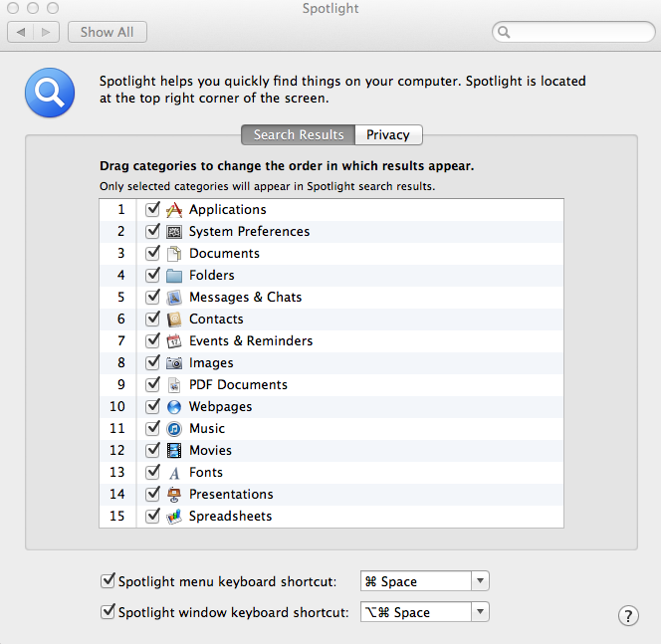Toggle the Fonts checkbox

point(152,472)
